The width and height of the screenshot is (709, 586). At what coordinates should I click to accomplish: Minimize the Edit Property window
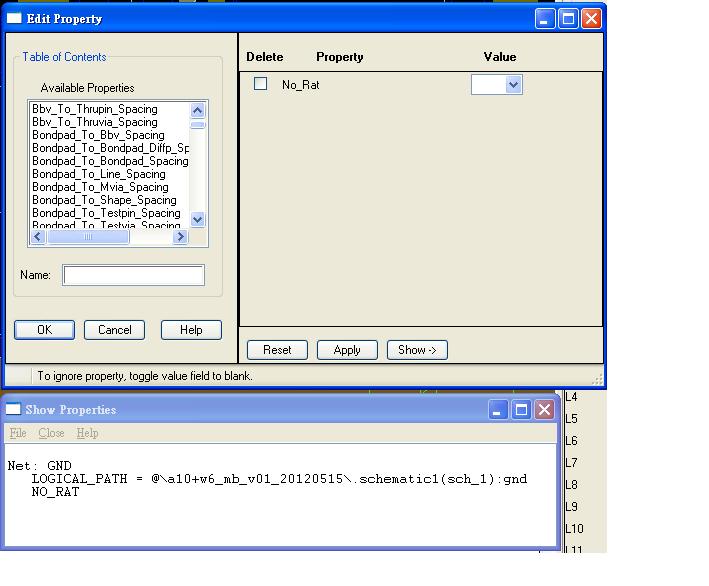544,19
